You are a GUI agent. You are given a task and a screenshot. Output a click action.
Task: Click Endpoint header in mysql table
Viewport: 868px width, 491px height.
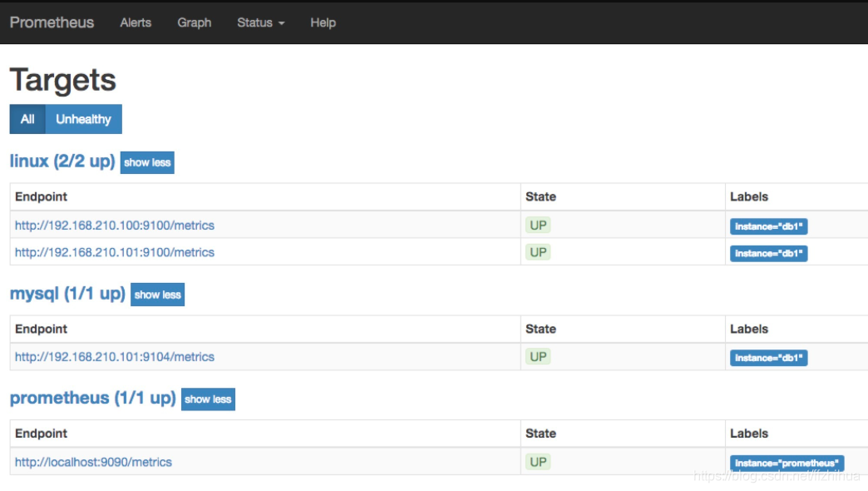tap(41, 330)
